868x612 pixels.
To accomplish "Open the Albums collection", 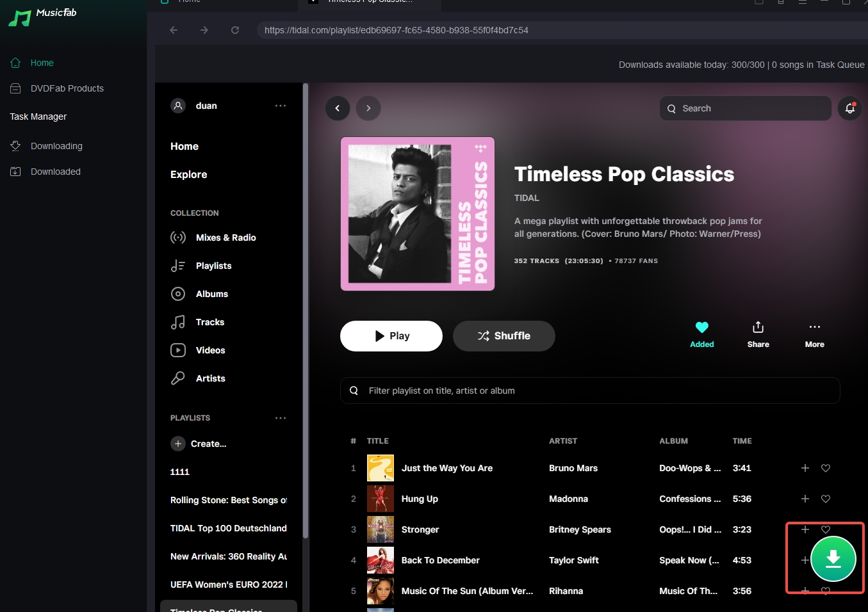I will [x=212, y=294].
